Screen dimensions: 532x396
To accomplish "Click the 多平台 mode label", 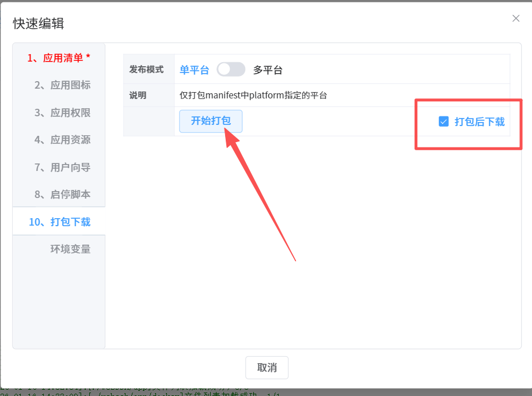I will point(268,70).
